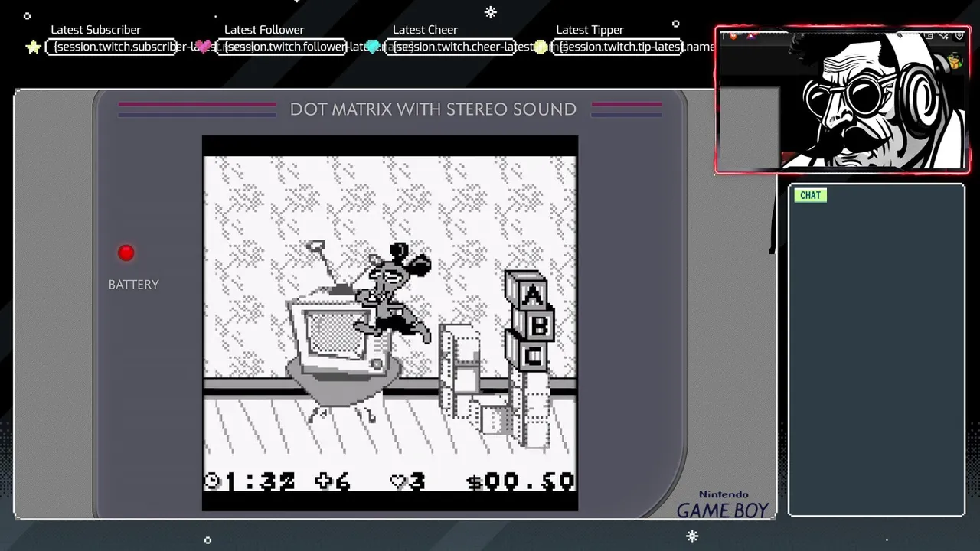Click the lives count '3'

[x=416, y=481]
